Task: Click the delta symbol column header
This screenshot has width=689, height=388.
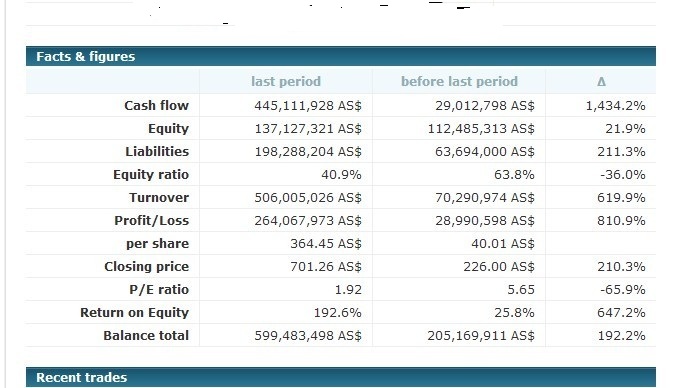Action: (601, 81)
